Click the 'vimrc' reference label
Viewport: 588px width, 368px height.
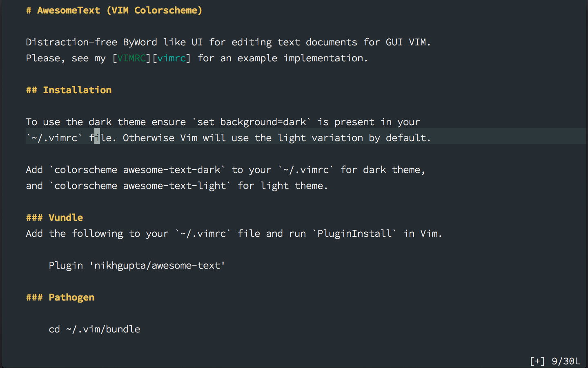(x=171, y=58)
